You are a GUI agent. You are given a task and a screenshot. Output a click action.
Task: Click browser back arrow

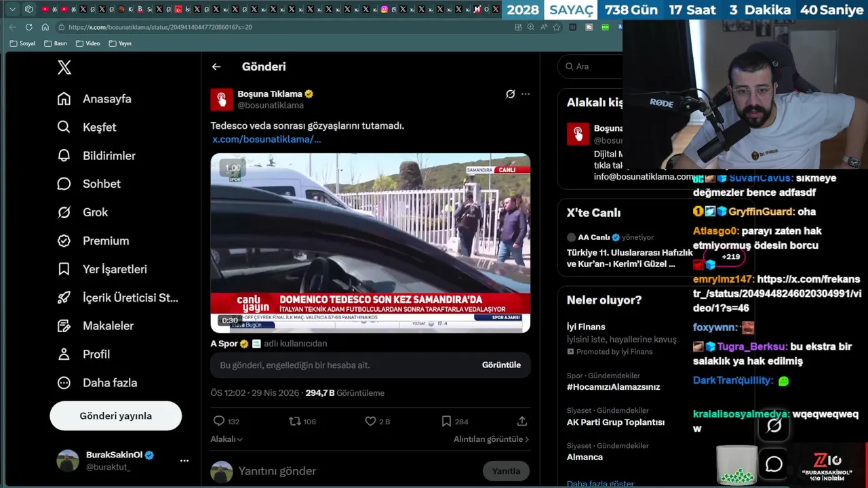coord(12,27)
